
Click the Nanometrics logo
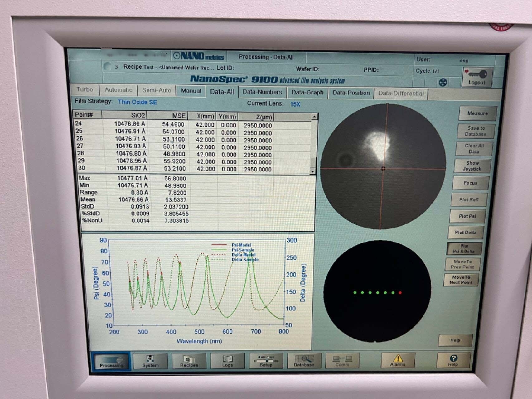coord(199,56)
